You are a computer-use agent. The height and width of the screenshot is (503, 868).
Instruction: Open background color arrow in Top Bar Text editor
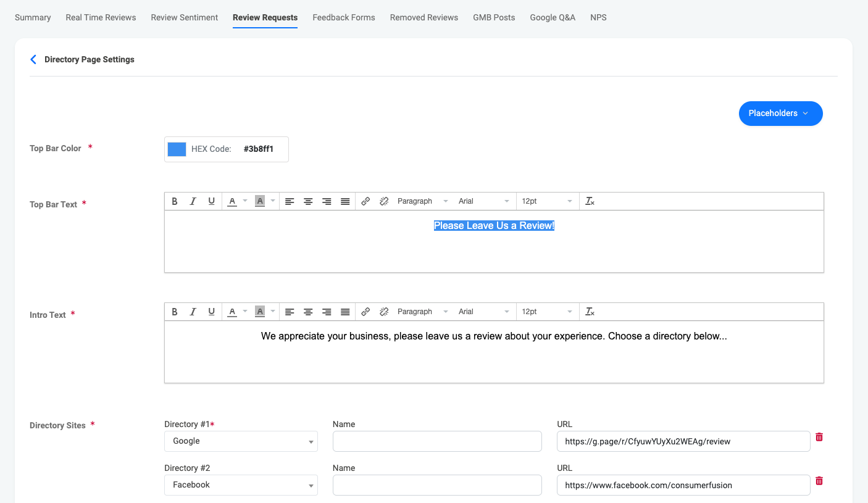[272, 201]
